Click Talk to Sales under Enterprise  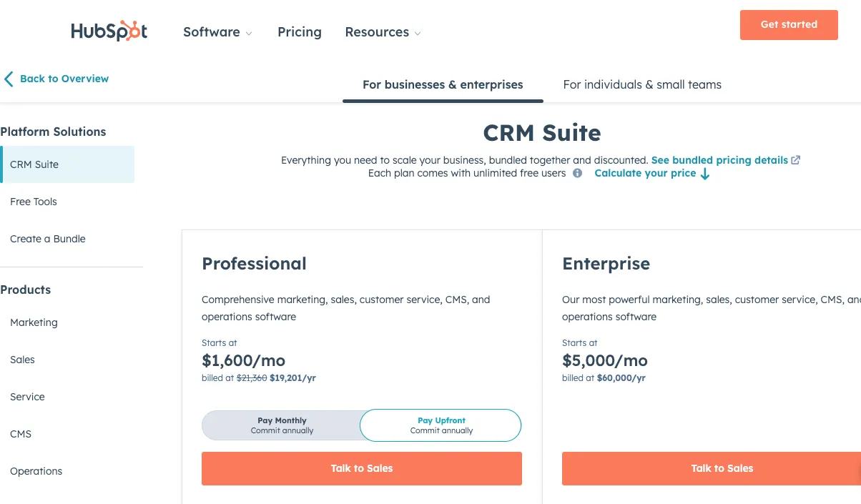[712, 468]
